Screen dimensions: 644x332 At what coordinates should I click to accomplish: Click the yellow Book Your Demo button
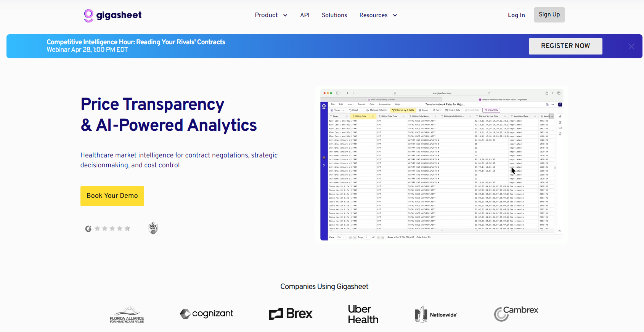pyautogui.click(x=112, y=196)
